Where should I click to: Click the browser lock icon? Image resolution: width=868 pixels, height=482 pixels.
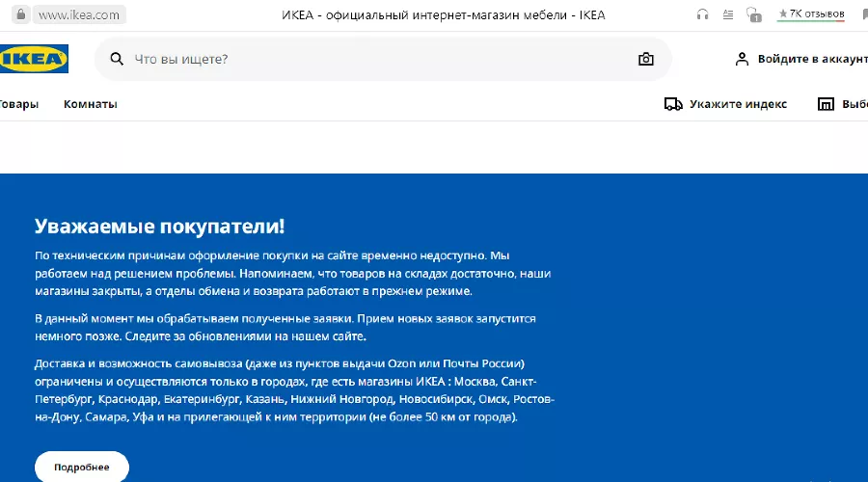coord(21,14)
